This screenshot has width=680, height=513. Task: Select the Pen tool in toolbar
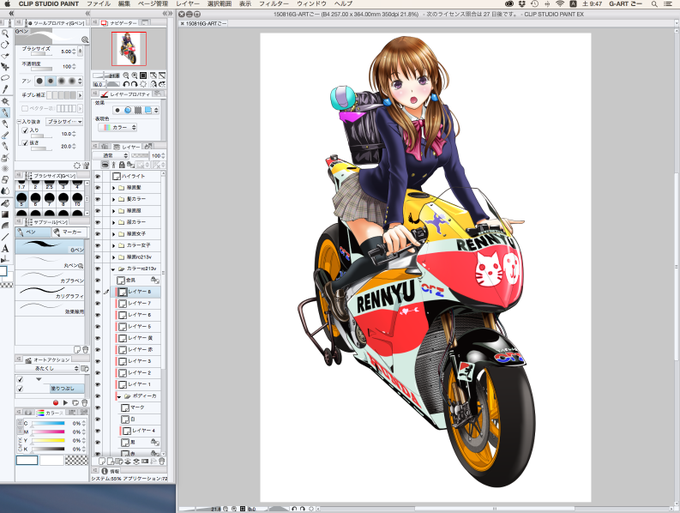(5, 112)
